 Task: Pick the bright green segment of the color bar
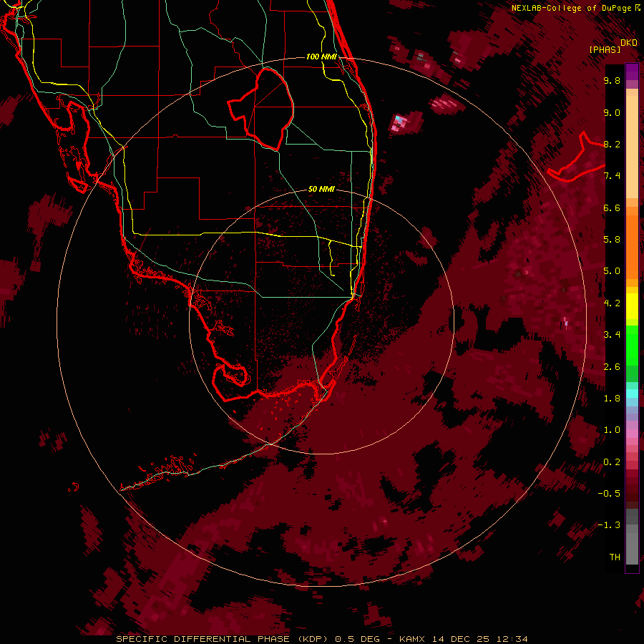pyautogui.click(x=632, y=345)
